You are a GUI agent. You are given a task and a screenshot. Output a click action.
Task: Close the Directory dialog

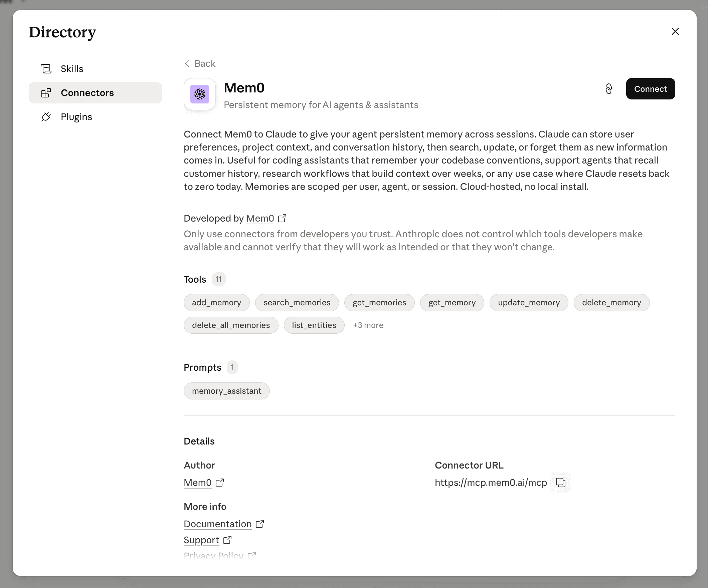[675, 31]
